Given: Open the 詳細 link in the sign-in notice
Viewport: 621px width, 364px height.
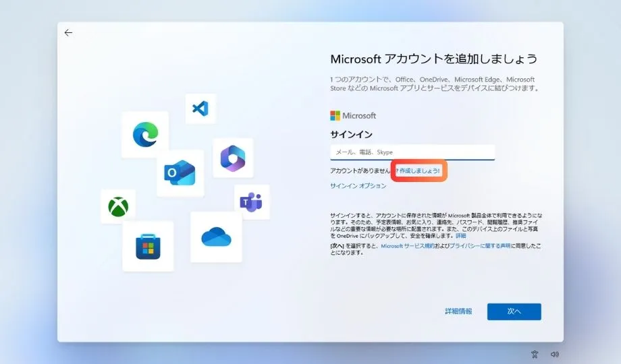Looking at the screenshot, I should [460, 236].
